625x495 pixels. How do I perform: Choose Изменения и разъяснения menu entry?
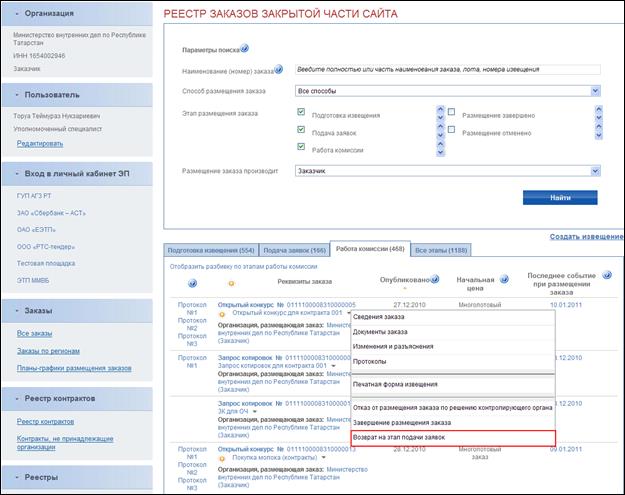pos(453,347)
